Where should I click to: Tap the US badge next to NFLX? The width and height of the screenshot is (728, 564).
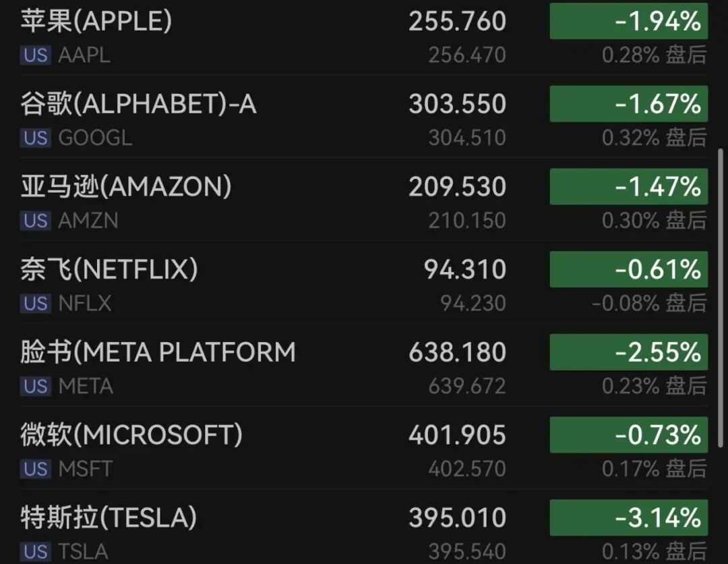(35, 304)
